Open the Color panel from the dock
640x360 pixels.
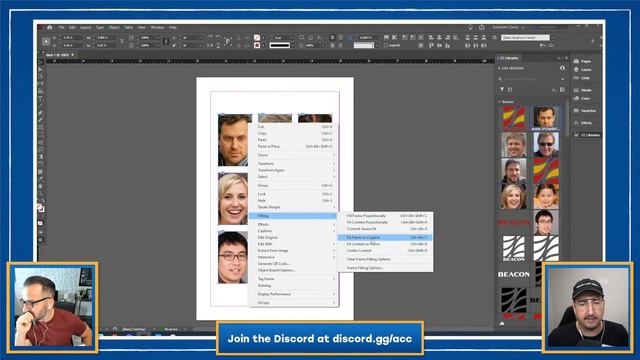[583, 98]
